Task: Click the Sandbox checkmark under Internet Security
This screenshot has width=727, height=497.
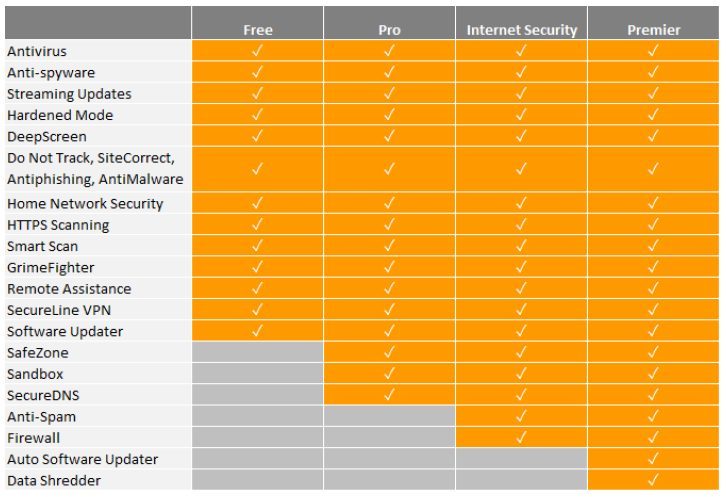Action: [x=521, y=374]
